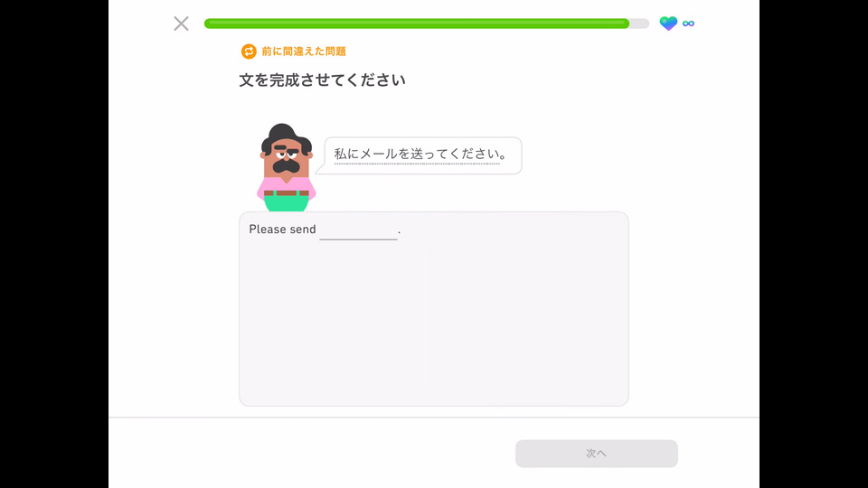Screen dimensions: 868x488
Task: Click the green lesson progress bar
Action: (x=416, y=23)
